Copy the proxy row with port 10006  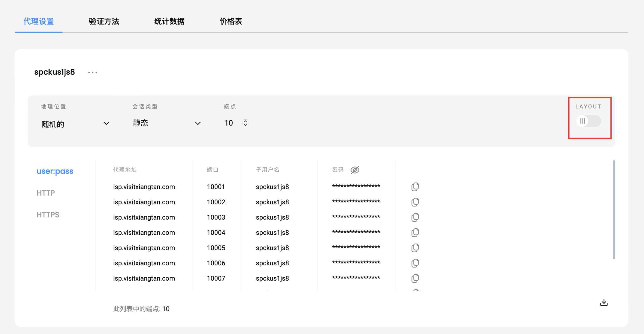pos(415,263)
